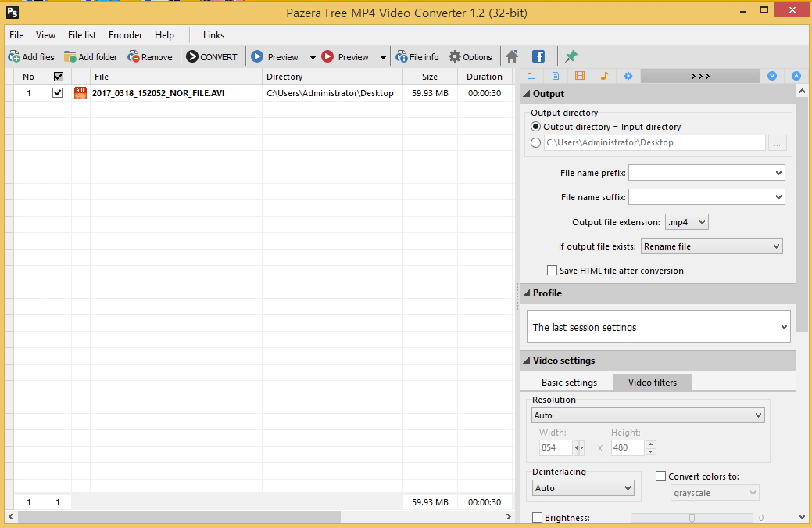Open the Deinterlacing dropdown

(x=583, y=488)
